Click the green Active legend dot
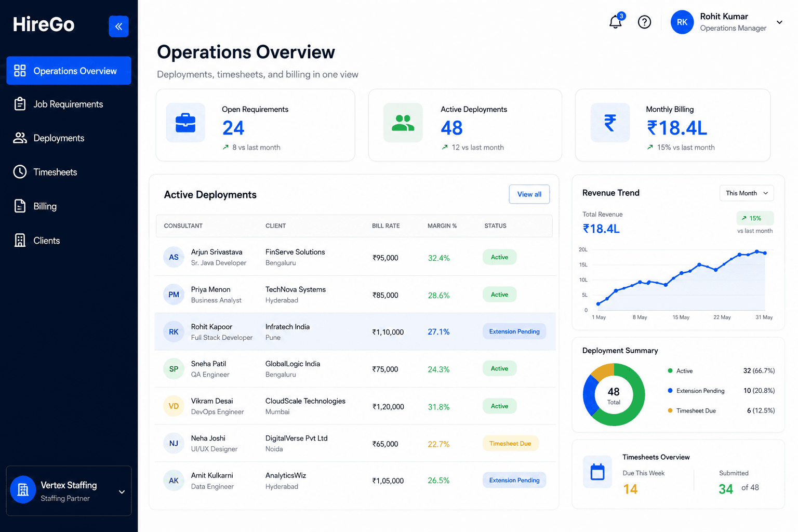 coord(670,370)
